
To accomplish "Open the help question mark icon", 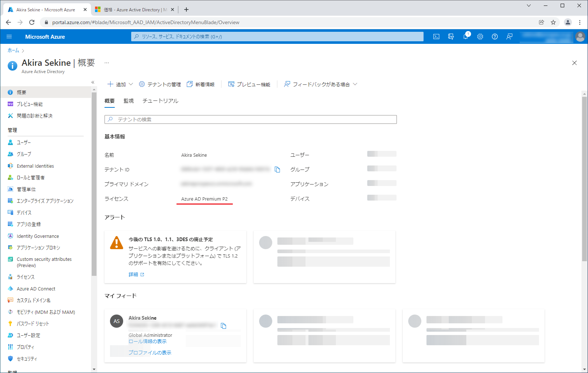I will 495,37.
